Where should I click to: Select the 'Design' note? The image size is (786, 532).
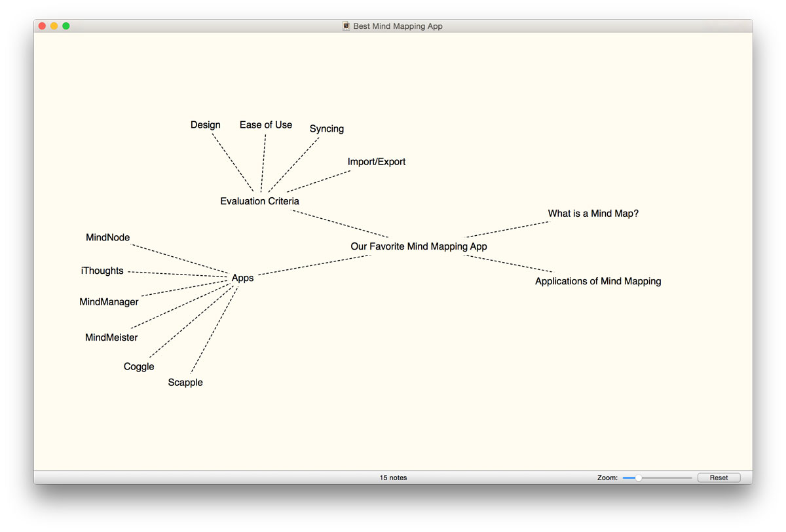click(206, 125)
